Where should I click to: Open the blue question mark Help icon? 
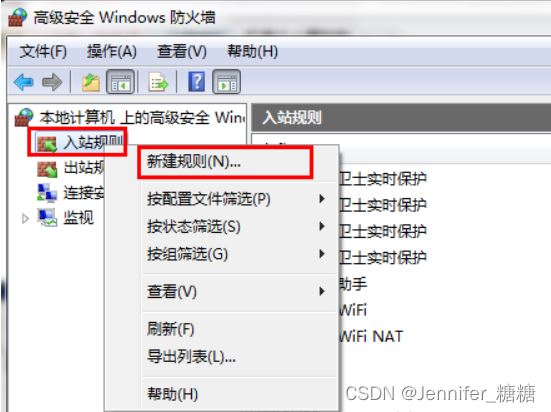pyautogui.click(x=196, y=82)
